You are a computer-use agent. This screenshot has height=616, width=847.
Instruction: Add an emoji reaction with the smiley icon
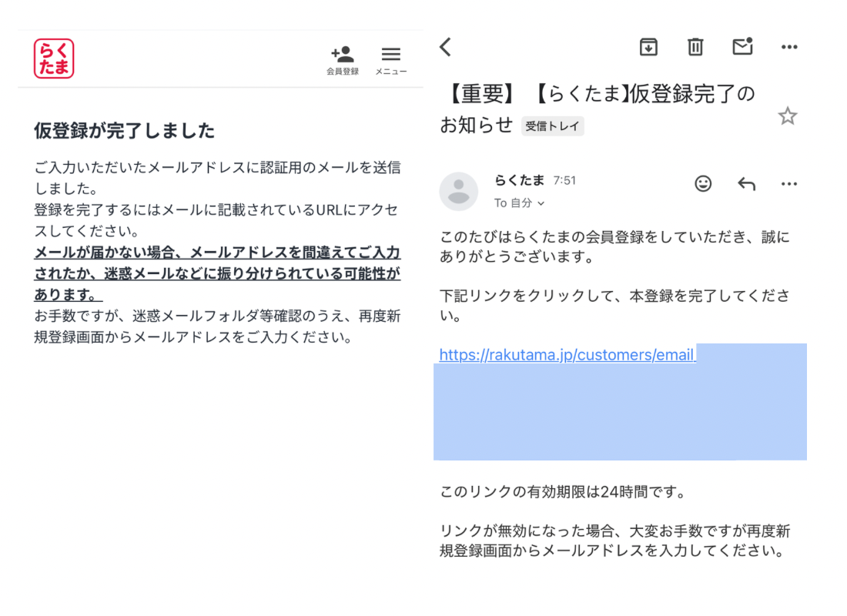coord(703,184)
